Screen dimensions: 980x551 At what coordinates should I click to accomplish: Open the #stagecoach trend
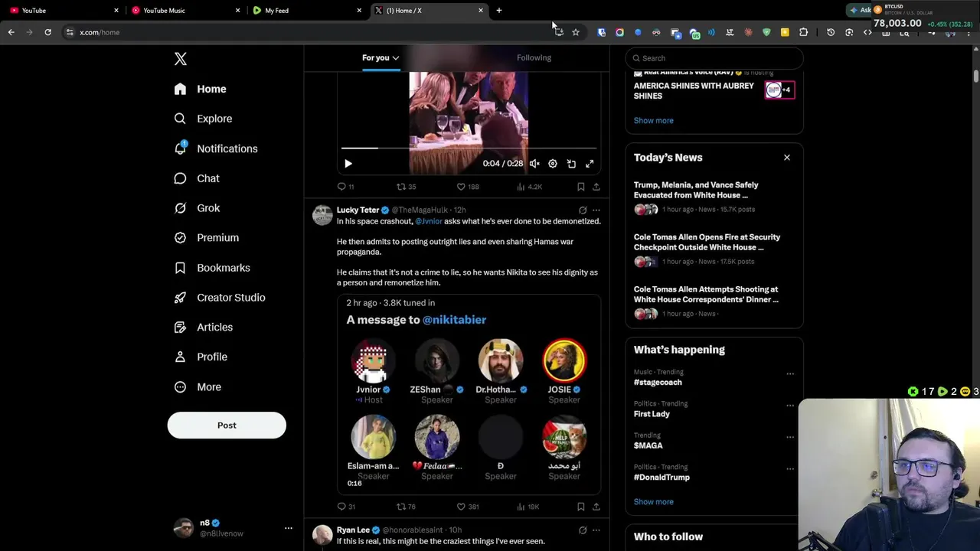(658, 382)
